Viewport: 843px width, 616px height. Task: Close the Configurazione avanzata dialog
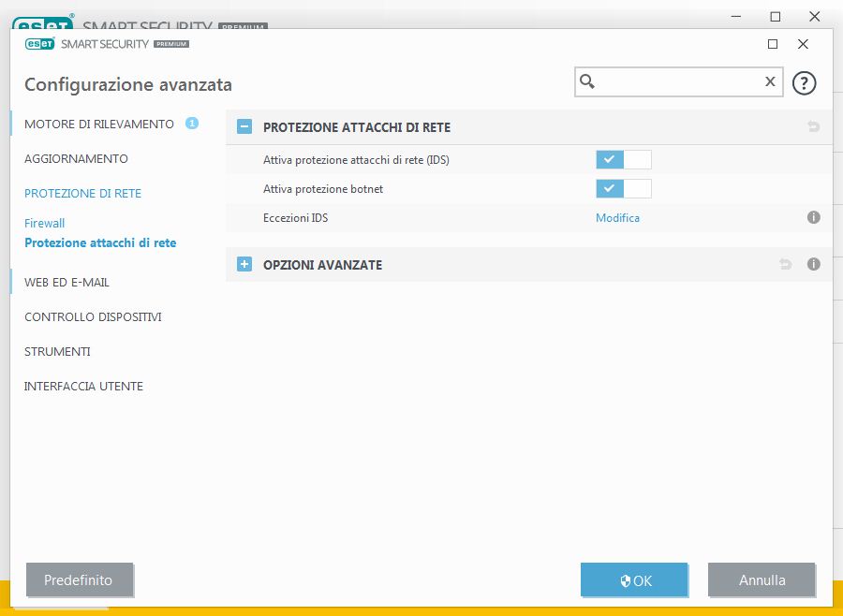pos(803,44)
